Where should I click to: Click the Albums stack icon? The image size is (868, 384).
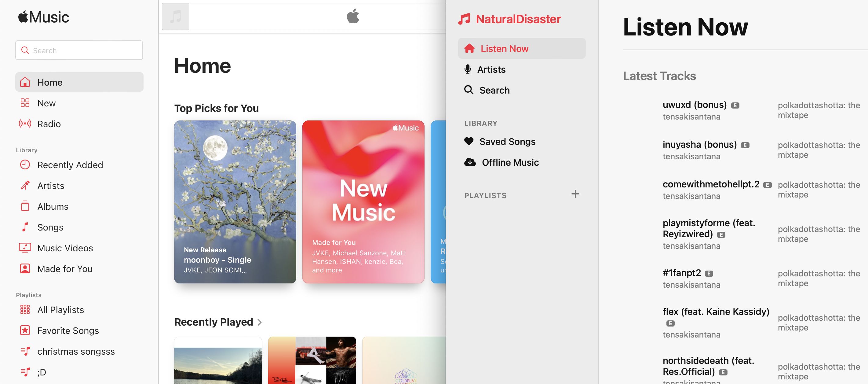click(x=25, y=206)
